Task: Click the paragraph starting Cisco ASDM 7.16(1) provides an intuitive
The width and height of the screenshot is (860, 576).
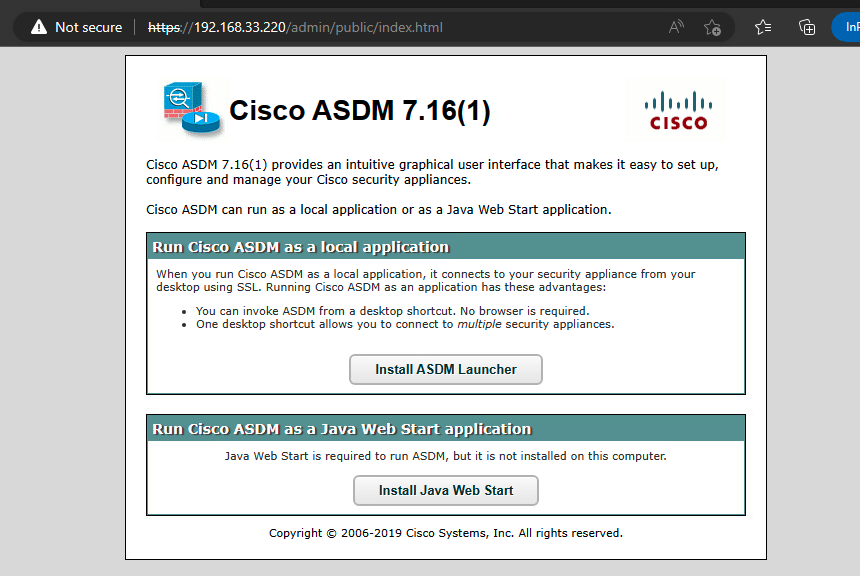Action: point(432,172)
